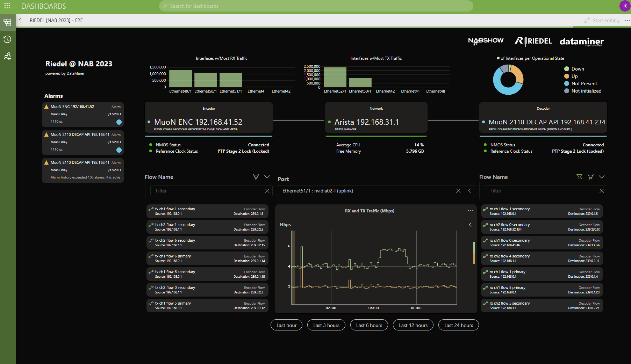Select tx ch2 flow 0 secondary flow
Image resolution: width=631 pixels, height=364 pixels.
pos(207,290)
